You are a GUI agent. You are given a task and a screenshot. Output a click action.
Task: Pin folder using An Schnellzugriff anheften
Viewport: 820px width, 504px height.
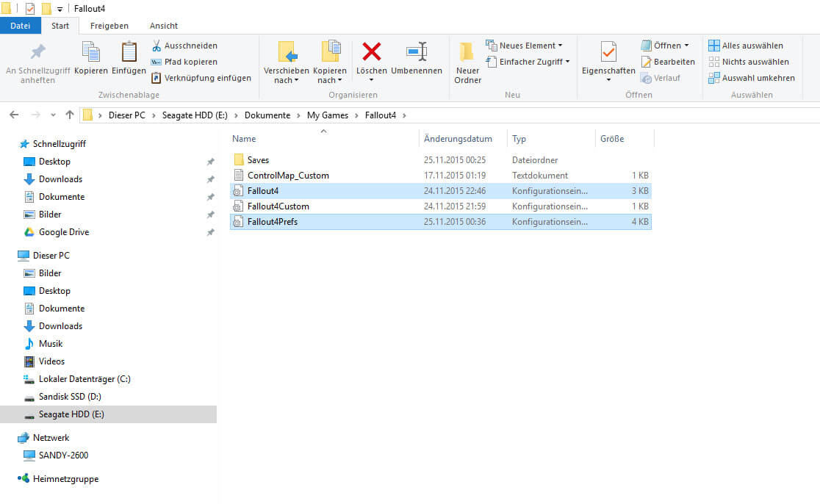37,62
